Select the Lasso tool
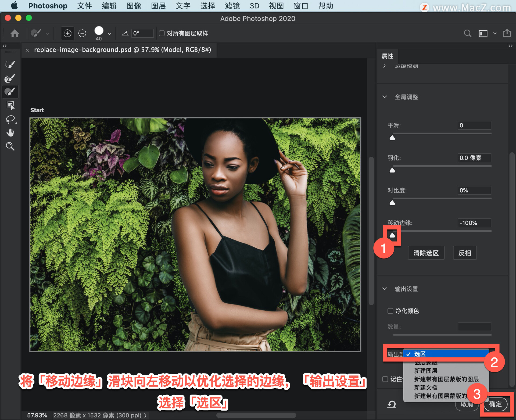This screenshot has width=516, height=420. pos(10,119)
